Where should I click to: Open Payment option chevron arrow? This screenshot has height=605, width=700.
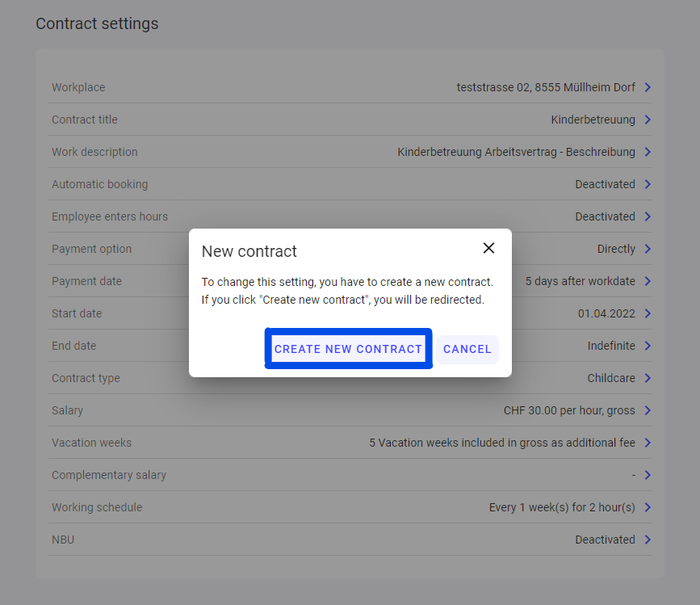[648, 249]
